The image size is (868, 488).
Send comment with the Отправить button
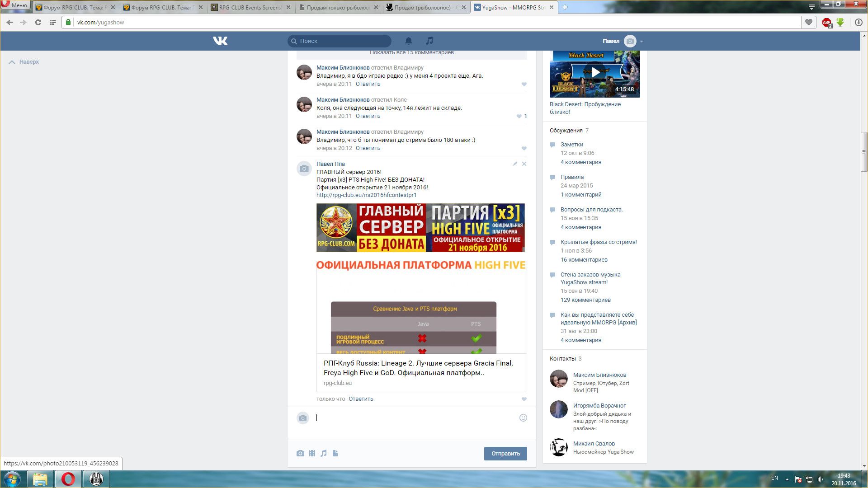pyautogui.click(x=505, y=454)
